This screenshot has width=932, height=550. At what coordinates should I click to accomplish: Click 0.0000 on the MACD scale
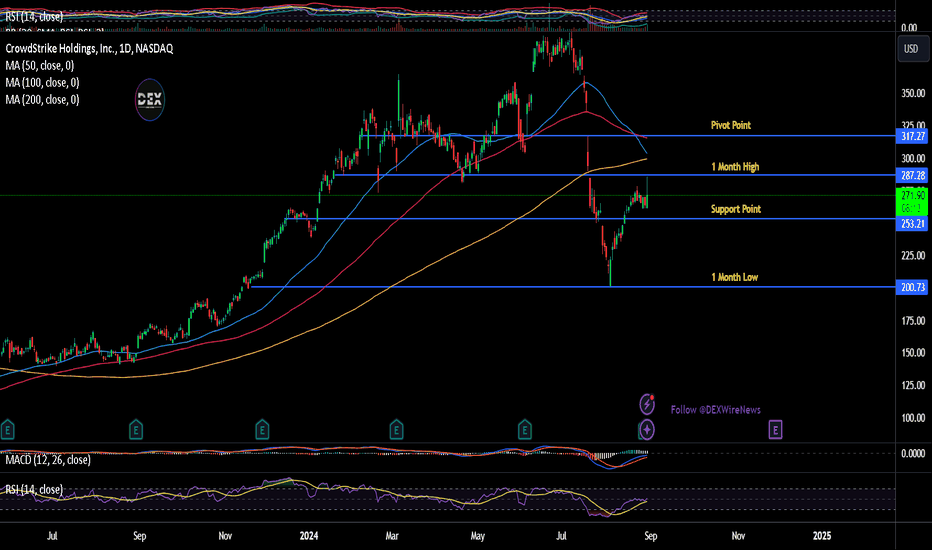pos(913,454)
